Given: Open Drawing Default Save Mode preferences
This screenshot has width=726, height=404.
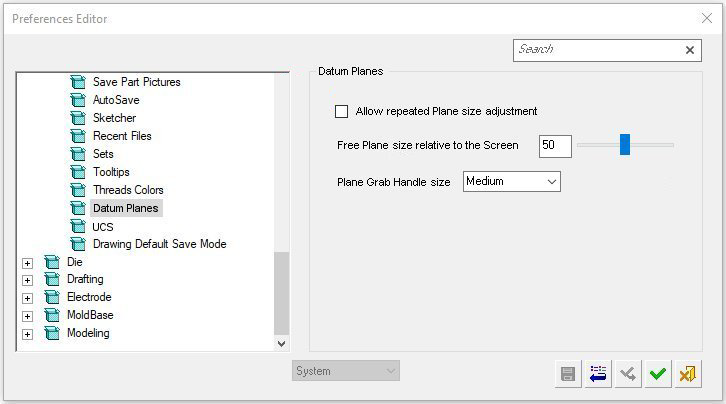Looking at the screenshot, I should pyautogui.click(x=159, y=244).
